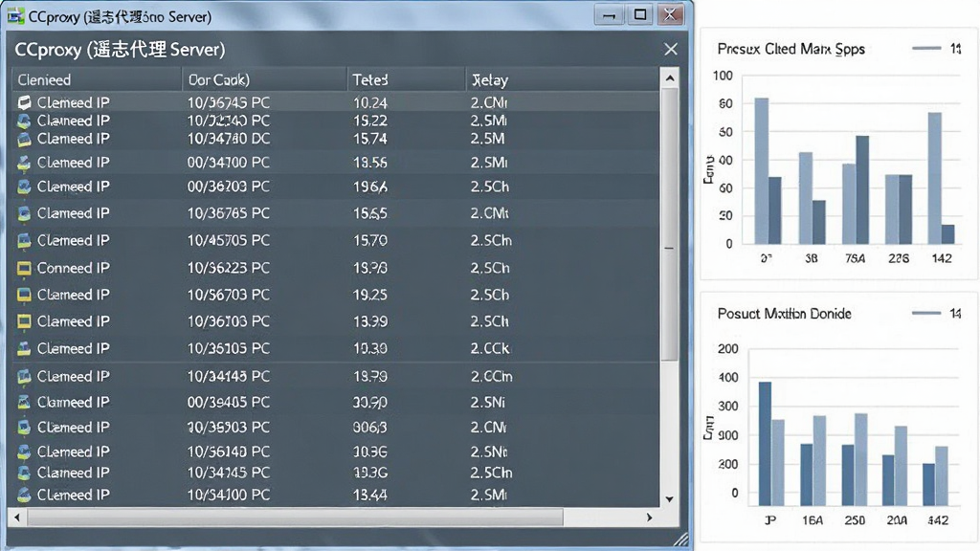Click the 10/54100 PC cell
Viewport: 980px width, 551px height.
229,495
